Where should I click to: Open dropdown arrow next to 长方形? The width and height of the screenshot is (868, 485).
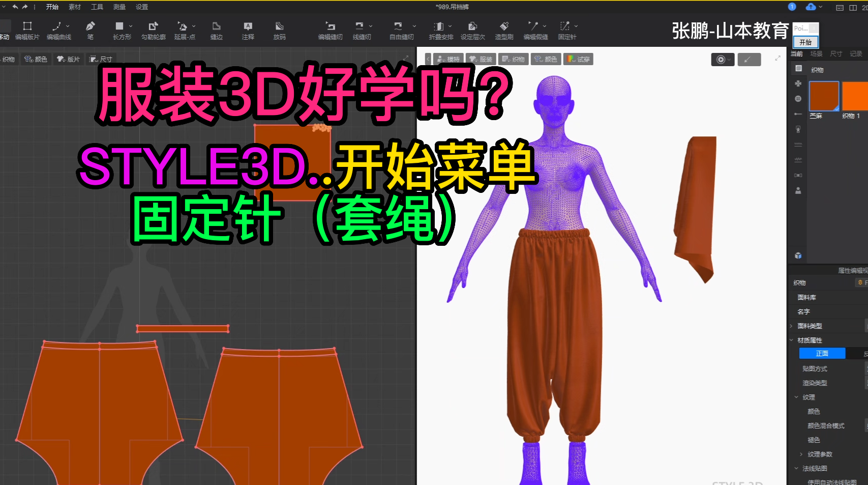(131, 26)
